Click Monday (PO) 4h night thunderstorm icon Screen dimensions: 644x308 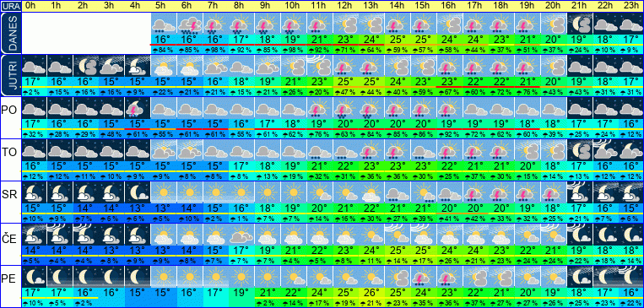138,108
